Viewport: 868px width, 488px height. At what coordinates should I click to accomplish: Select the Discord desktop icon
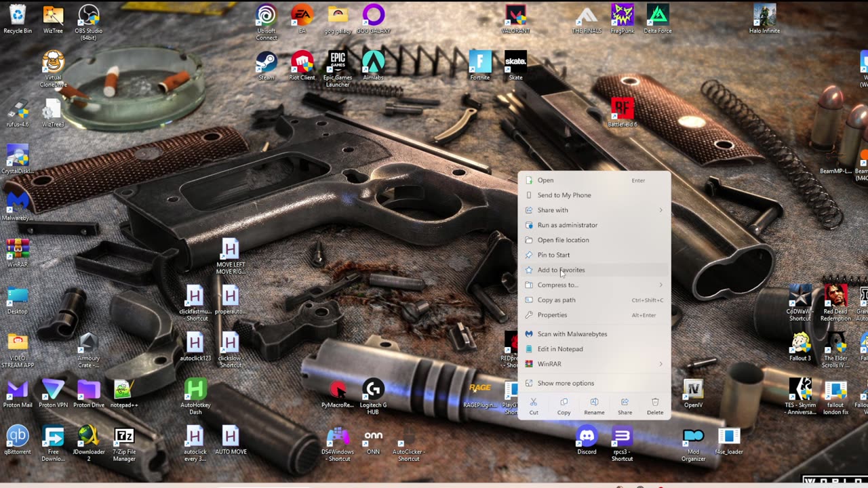tap(587, 440)
